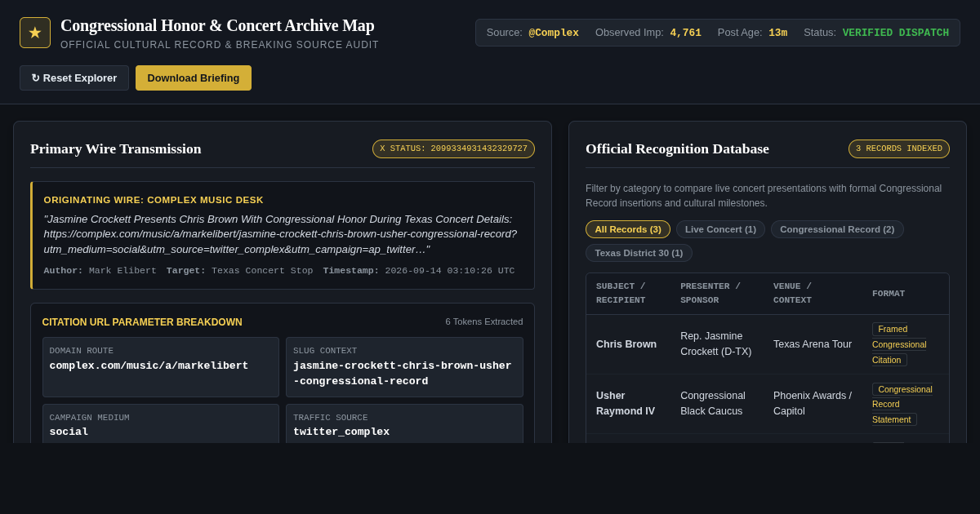This screenshot has width=980, height=514.
Task: Click the X STATUS id badge
Action: point(453,148)
